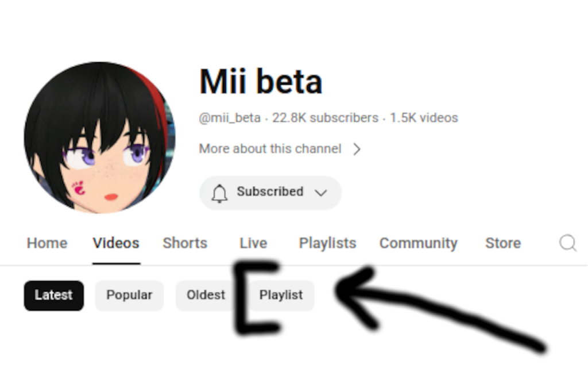Open the Store tab
The width and height of the screenshot is (588, 368).
(x=503, y=243)
